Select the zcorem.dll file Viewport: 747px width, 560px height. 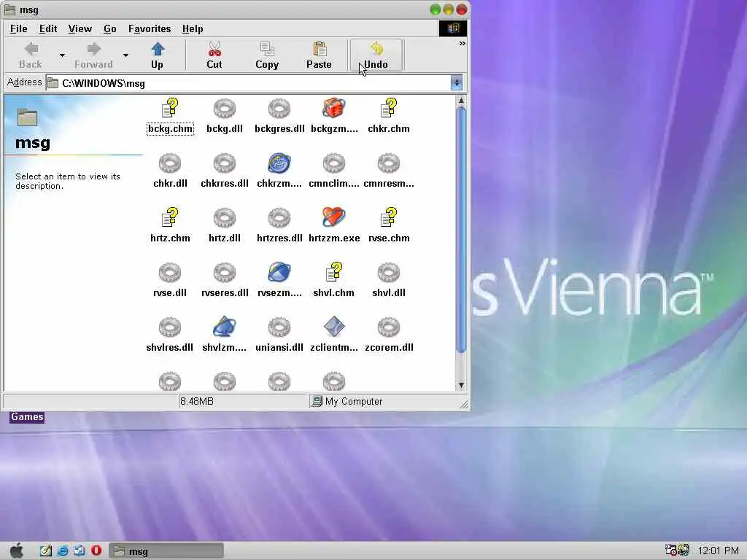click(x=389, y=335)
